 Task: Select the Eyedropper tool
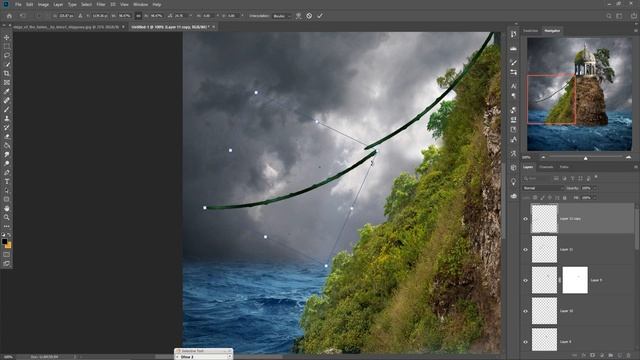click(x=7, y=91)
